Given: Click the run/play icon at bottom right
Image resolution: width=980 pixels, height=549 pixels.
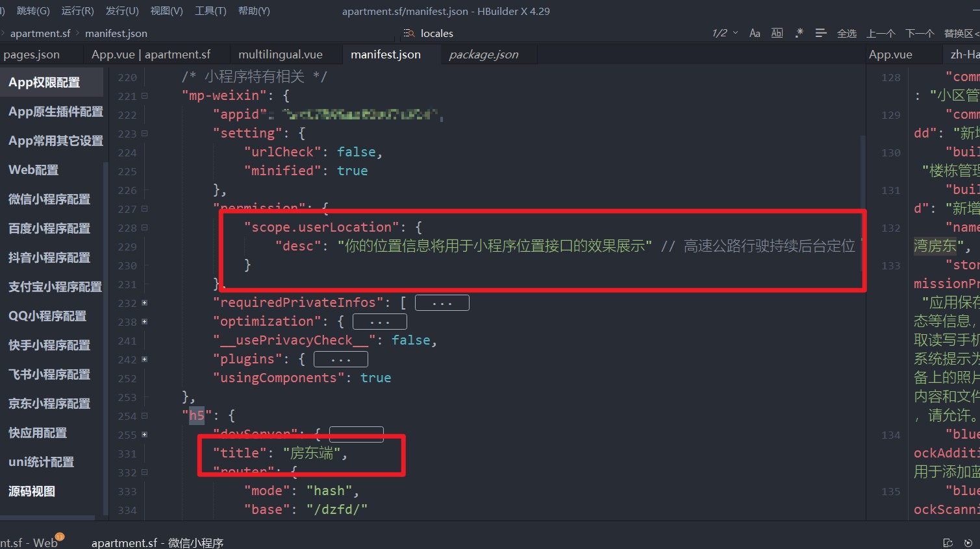Looking at the screenshot, I should click(x=968, y=543).
